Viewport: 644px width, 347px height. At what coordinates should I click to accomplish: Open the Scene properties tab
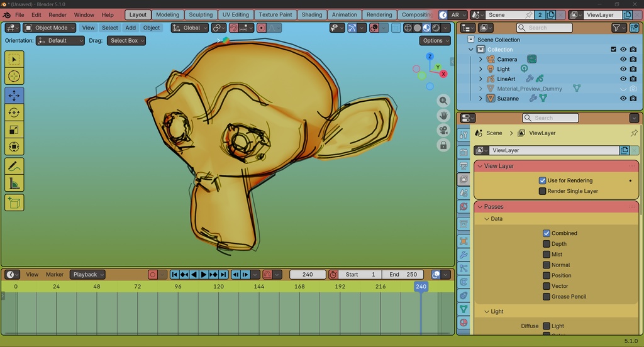coord(464,192)
